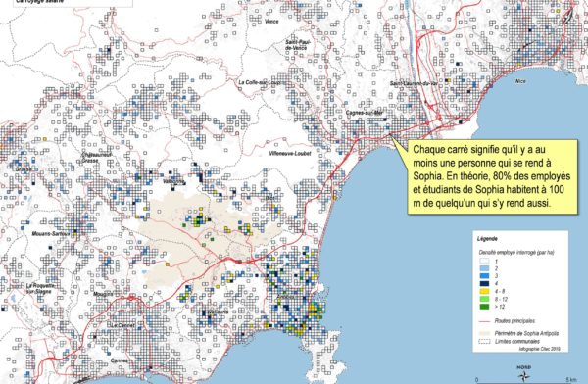Click the dark navy density 4 swatch
The image size is (588, 384).
[x=484, y=283]
